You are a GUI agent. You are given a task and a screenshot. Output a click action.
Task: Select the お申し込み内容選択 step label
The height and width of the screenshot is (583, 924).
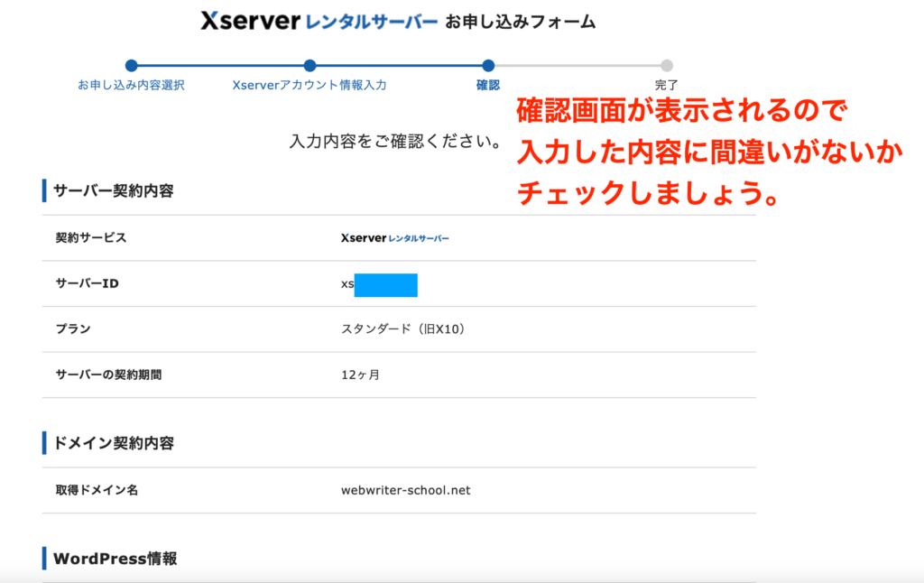pos(132,85)
